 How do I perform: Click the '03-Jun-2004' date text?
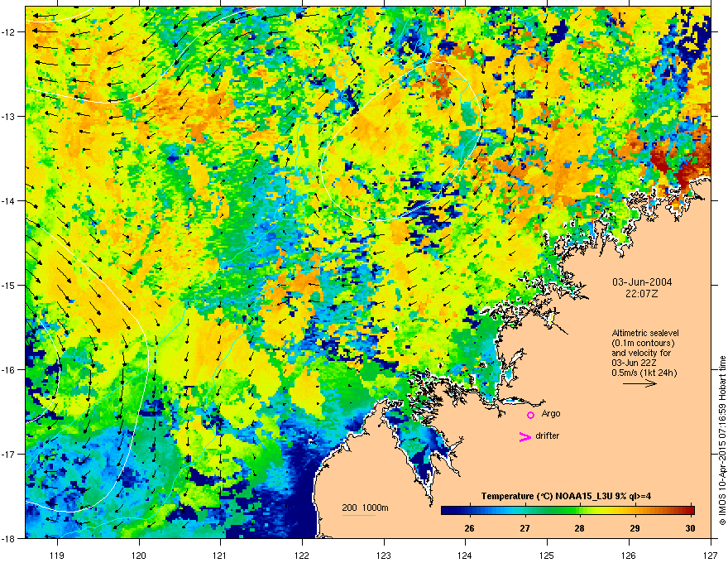pos(642,282)
